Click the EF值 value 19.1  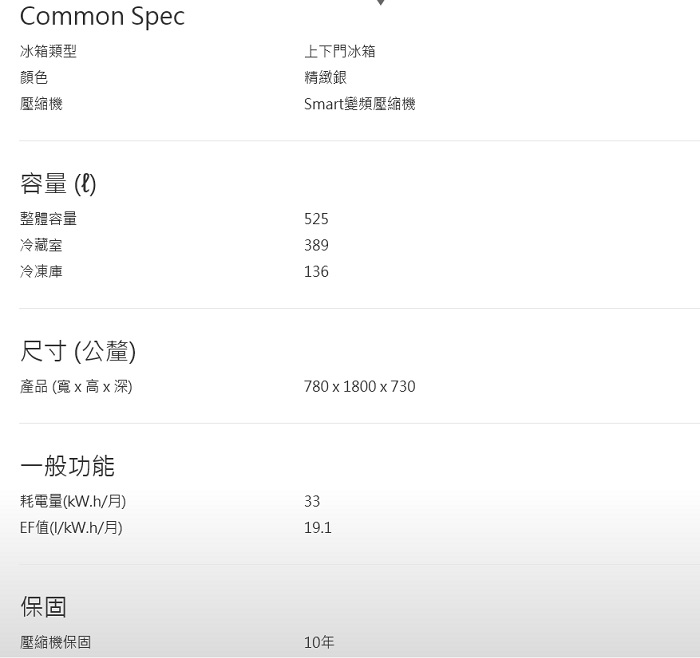tap(318, 528)
